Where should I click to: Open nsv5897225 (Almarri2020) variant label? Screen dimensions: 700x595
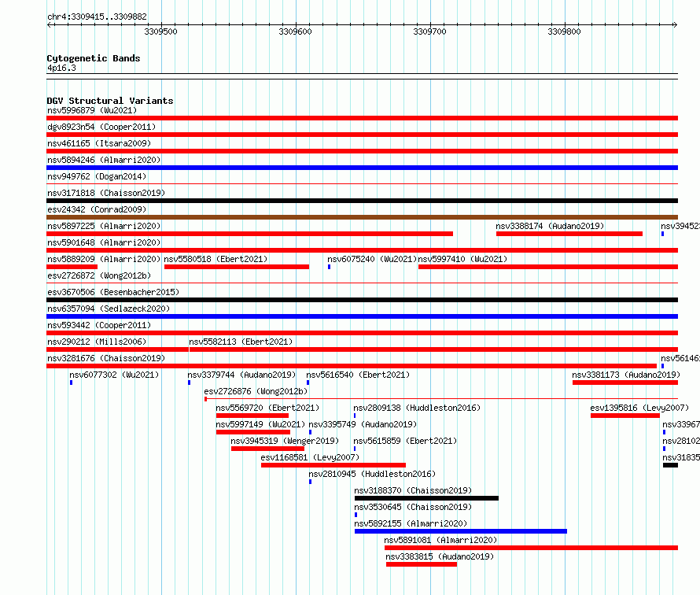click(x=104, y=226)
